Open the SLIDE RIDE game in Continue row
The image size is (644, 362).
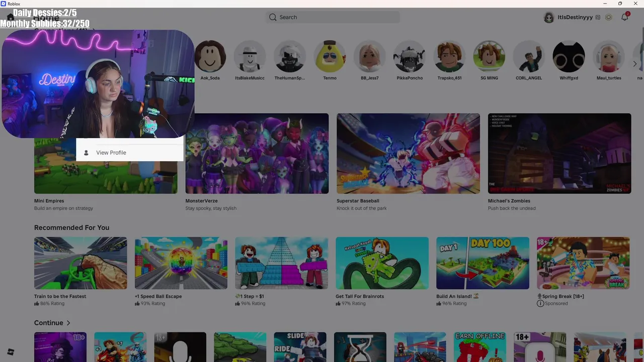[x=300, y=347]
